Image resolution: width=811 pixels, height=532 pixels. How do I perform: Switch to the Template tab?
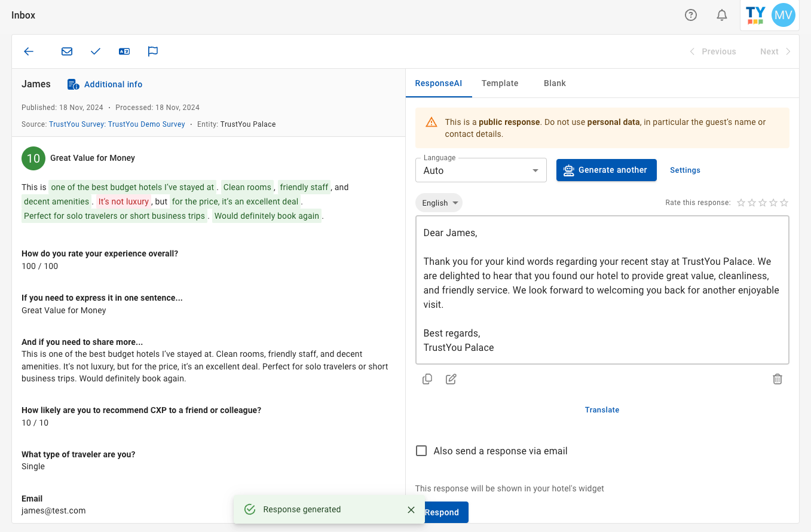[x=500, y=83]
